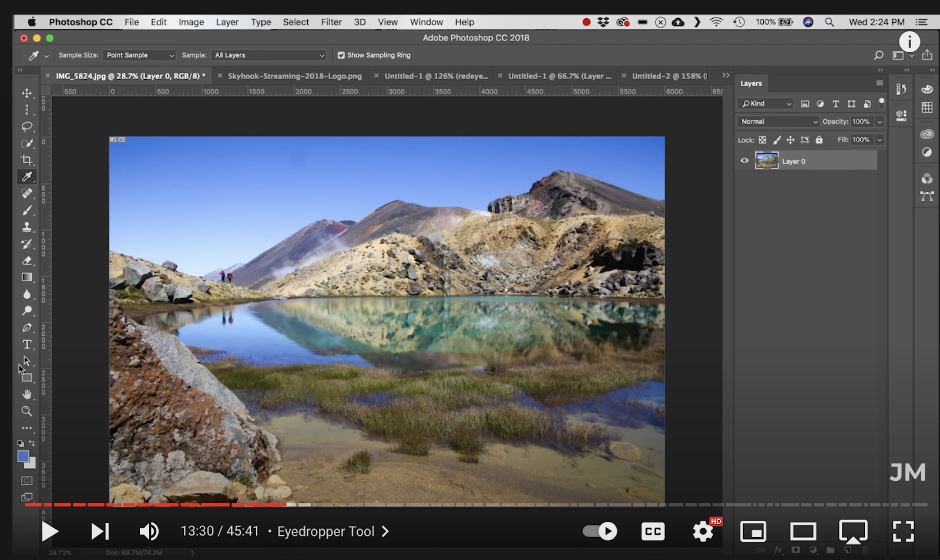Viewport: 940px width, 560px height.
Task: Show more document tabs with double arrows
Action: 726,75
